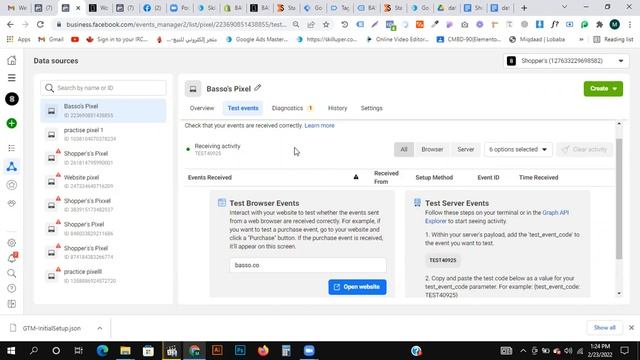Image resolution: width=640 pixels, height=360 pixels.
Task: Open the 6 options selected dropdown
Action: 518,149
